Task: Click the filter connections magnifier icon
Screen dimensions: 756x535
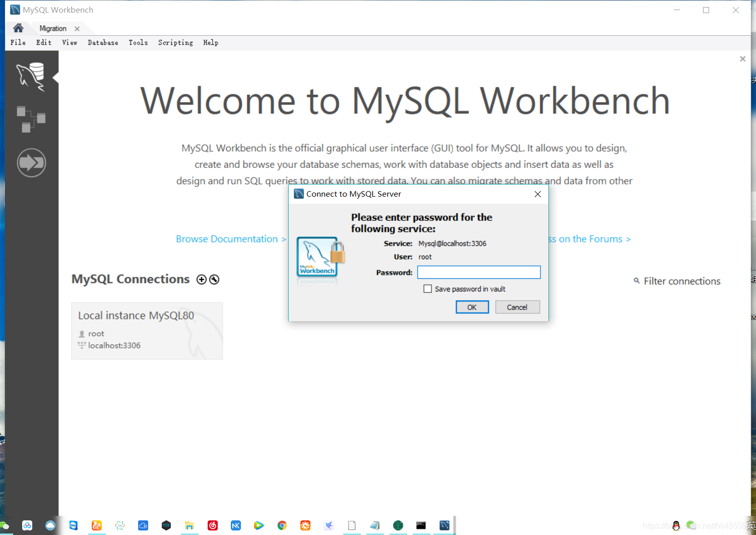Action: click(x=637, y=280)
